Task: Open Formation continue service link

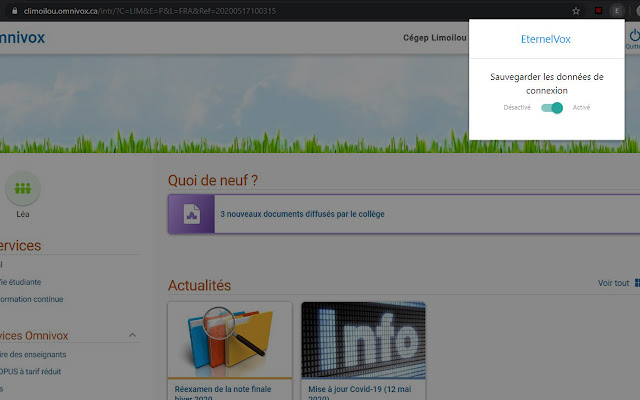Action: [x=31, y=299]
